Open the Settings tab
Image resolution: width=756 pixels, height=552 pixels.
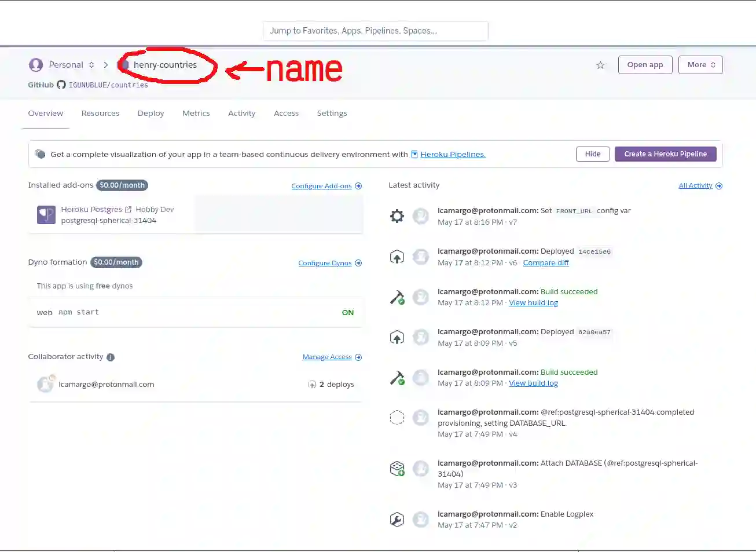pyautogui.click(x=332, y=114)
